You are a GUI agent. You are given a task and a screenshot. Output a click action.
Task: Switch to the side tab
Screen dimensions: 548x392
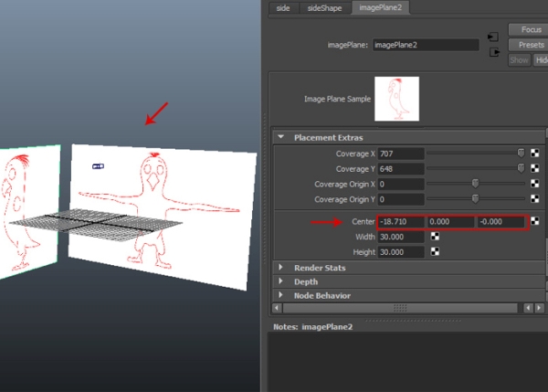[283, 8]
